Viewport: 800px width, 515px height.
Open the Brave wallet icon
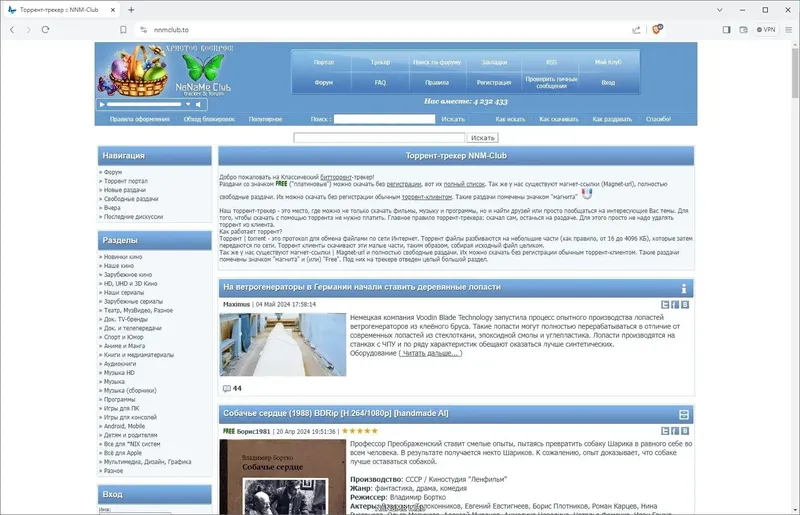coord(743,30)
